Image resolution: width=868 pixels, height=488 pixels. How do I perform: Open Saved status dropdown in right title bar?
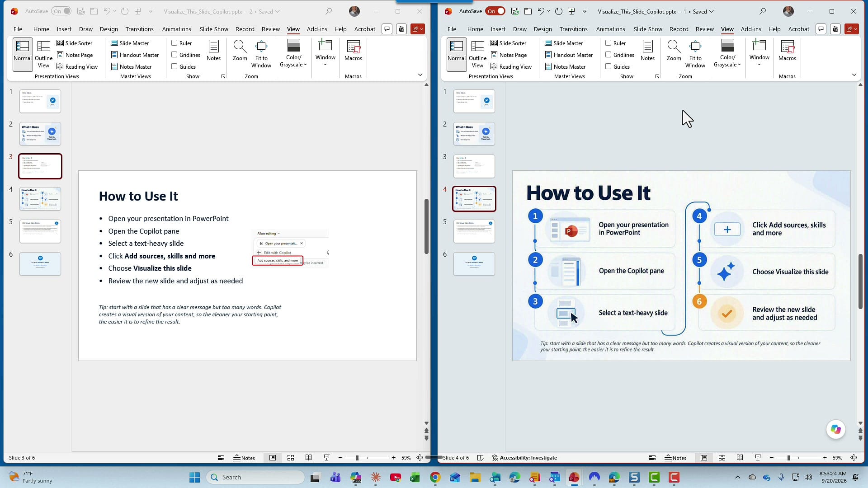point(703,11)
